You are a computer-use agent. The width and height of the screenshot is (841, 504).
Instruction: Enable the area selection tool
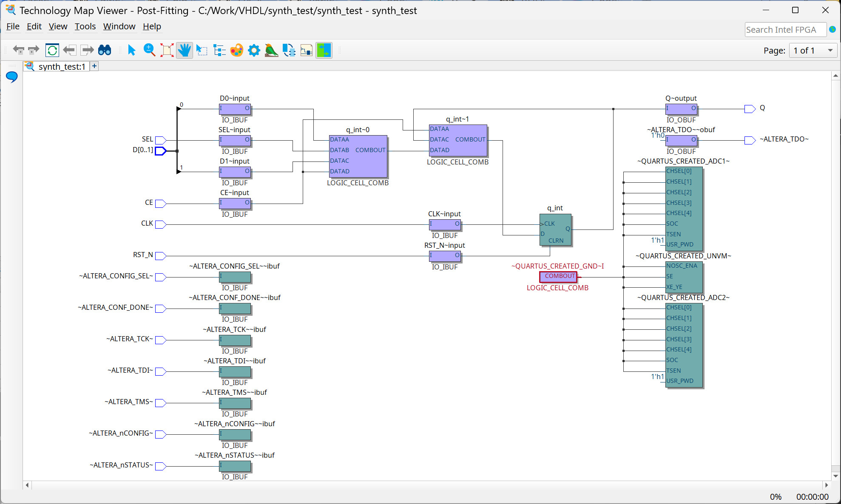click(202, 50)
